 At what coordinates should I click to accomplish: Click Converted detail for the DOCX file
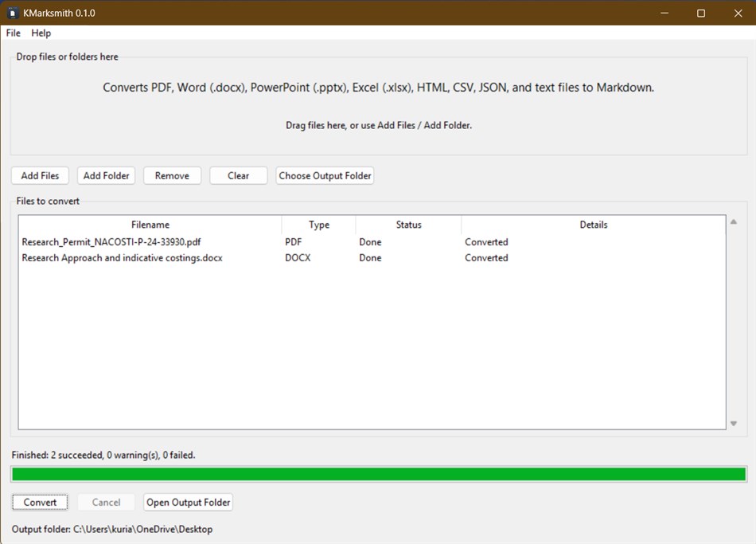click(486, 258)
